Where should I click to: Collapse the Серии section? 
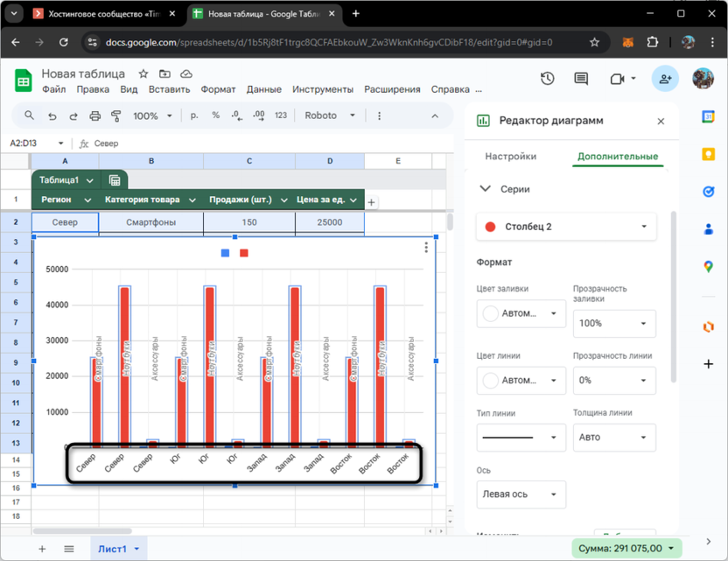(486, 189)
